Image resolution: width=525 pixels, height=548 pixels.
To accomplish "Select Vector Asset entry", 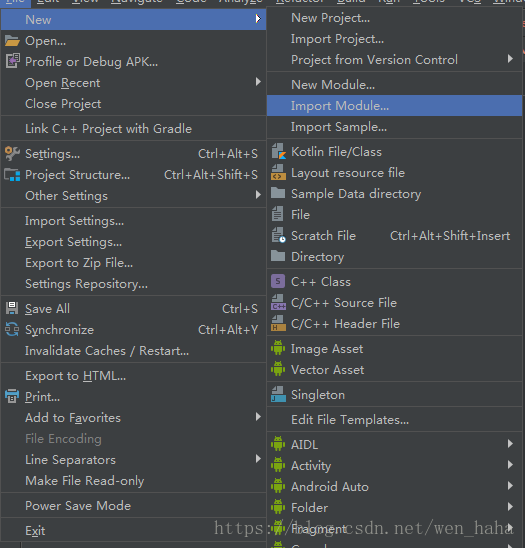I will click(394, 370).
